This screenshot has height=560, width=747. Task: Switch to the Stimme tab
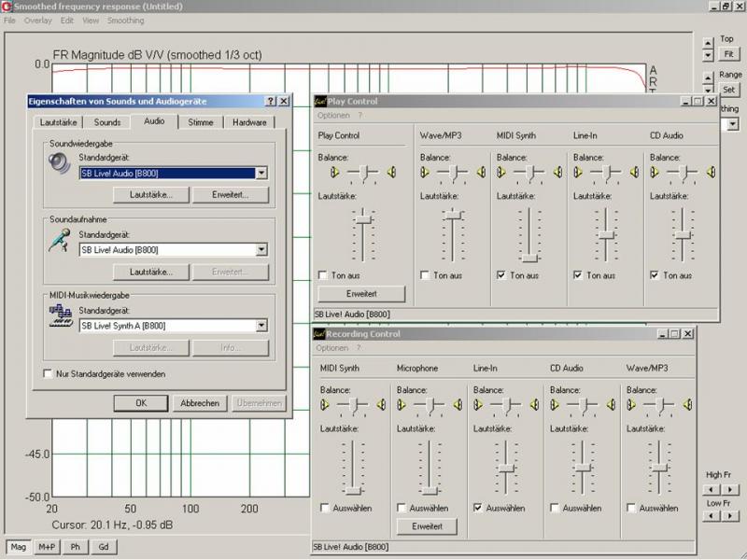pyautogui.click(x=200, y=122)
